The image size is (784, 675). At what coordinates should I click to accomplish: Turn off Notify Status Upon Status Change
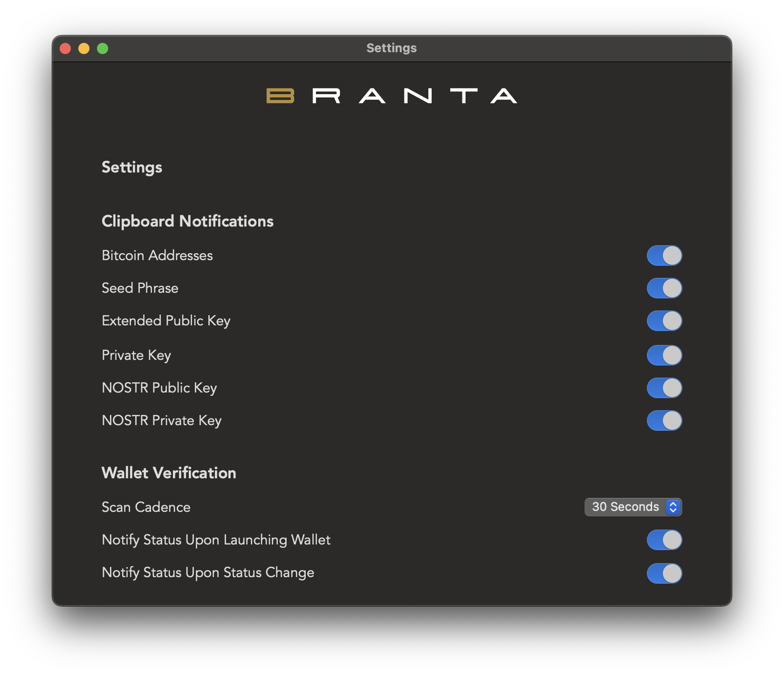click(x=664, y=573)
